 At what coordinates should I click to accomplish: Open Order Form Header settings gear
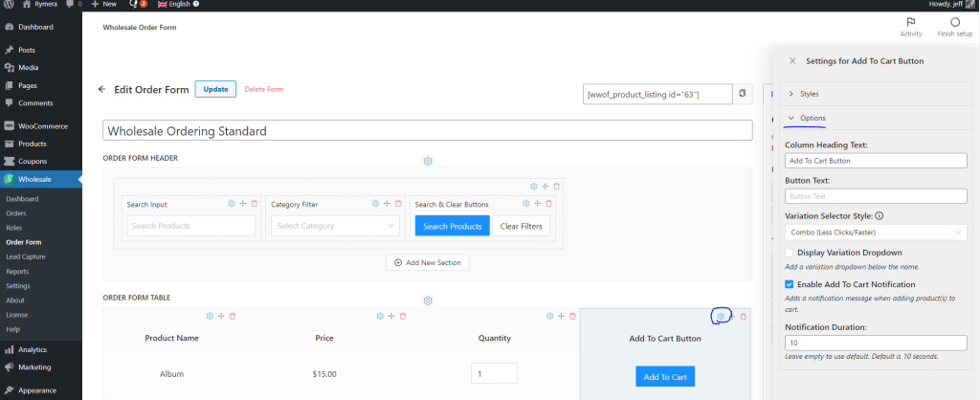[x=429, y=161]
